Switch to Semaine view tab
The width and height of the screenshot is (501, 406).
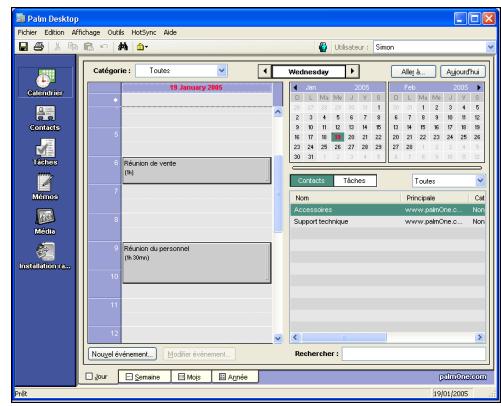144,377
